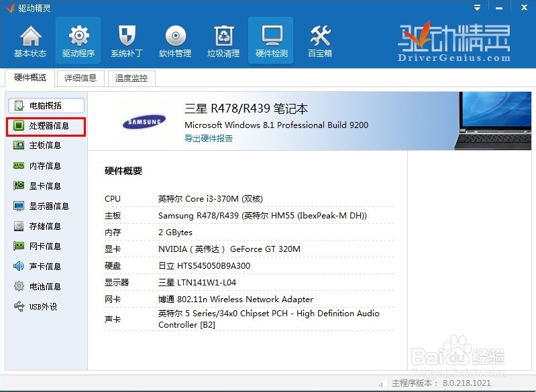Click the signal bars icon in status bar
The width and height of the screenshot is (536, 392).
point(382,383)
